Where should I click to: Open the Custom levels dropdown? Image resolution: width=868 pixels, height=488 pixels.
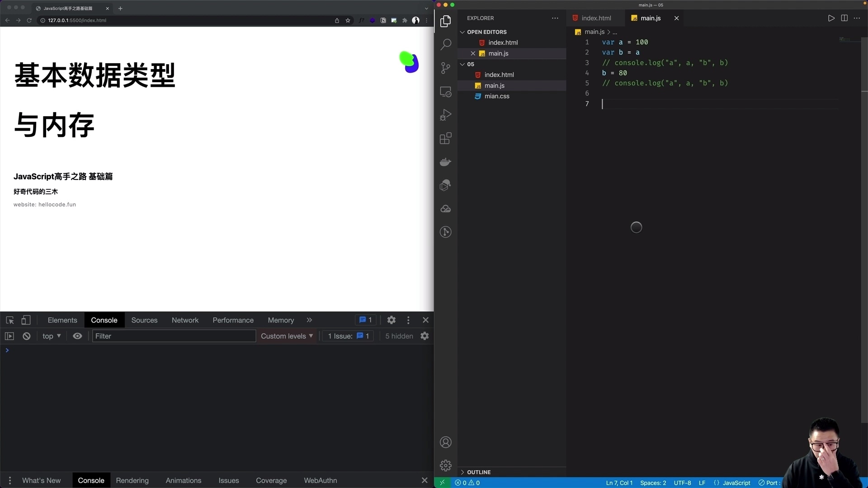click(287, 336)
